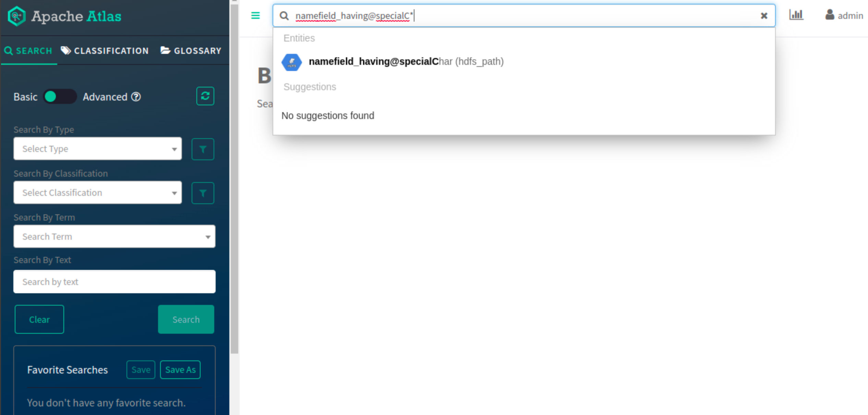Image resolution: width=868 pixels, height=415 pixels.
Task: Click Save As in Favorite Searches
Action: pos(180,370)
